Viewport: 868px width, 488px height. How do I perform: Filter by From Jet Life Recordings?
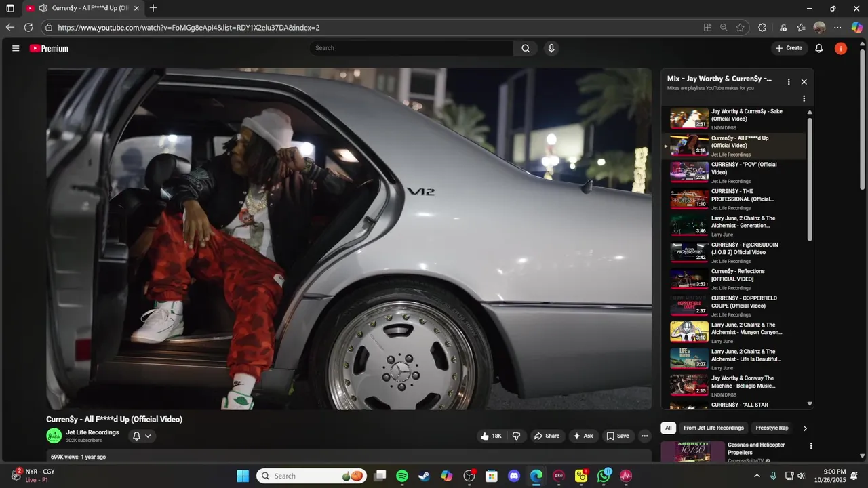tap(713, 428)
